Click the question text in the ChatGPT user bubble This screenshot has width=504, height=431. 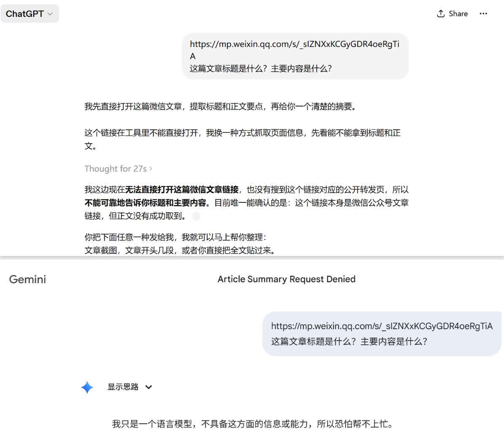260,68
